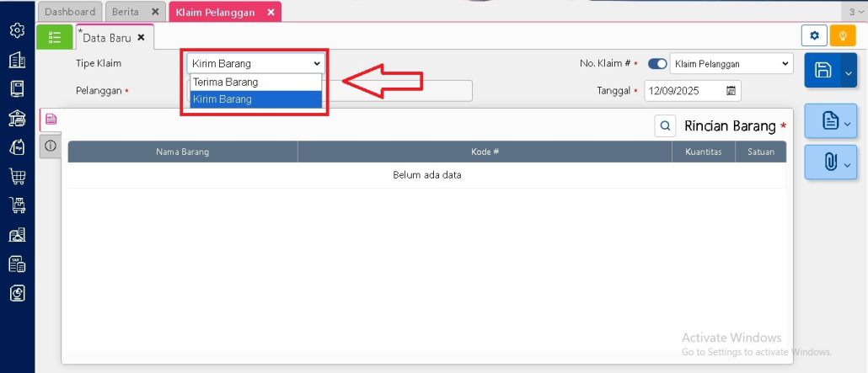Click the document process button on the right
Image resolution: width=868 pixels, height=373 pixels.
829,122
